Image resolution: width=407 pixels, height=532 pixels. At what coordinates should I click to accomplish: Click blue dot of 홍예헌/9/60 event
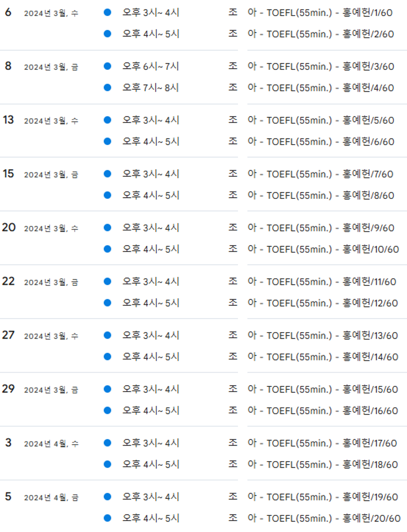[x=108, y=227]
